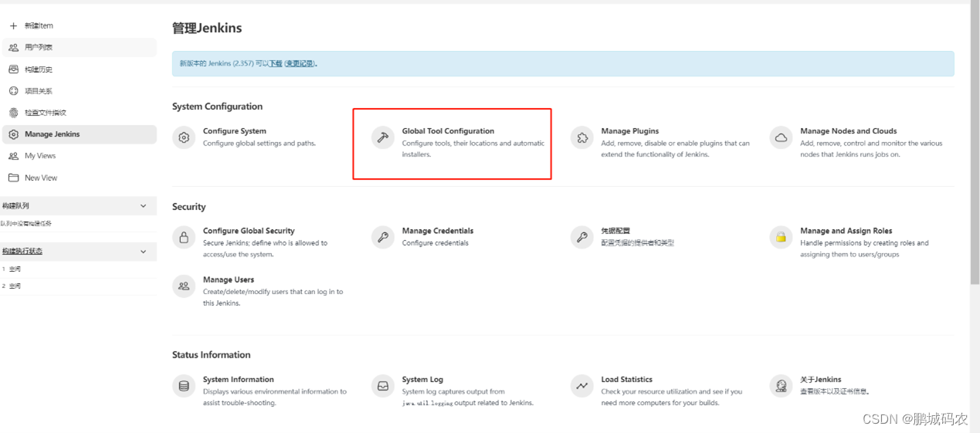
Task: Open 构建历史 build history icon
Action: (x=13, y=69)
